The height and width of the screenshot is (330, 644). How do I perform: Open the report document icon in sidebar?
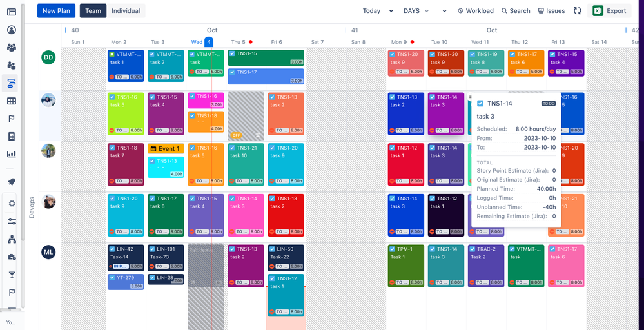click(12, 137)
